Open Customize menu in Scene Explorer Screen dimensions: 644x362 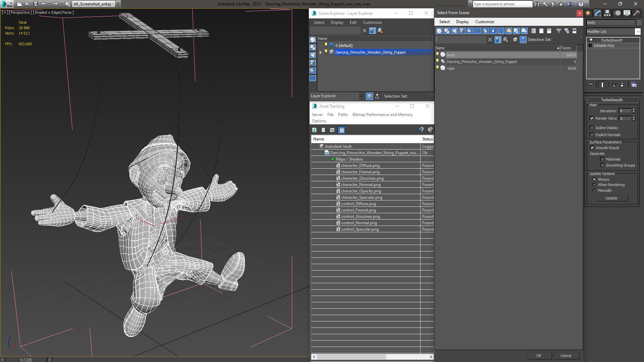click(x=372, y=22)
